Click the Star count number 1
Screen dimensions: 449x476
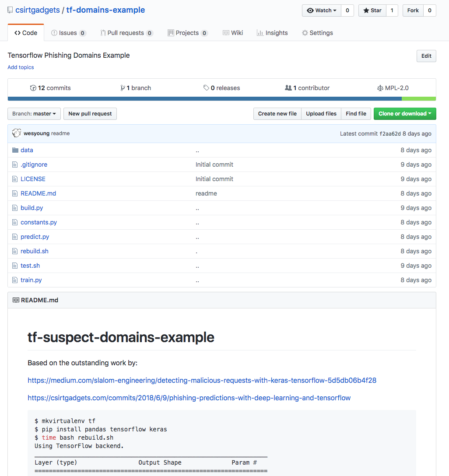point(392,10)
